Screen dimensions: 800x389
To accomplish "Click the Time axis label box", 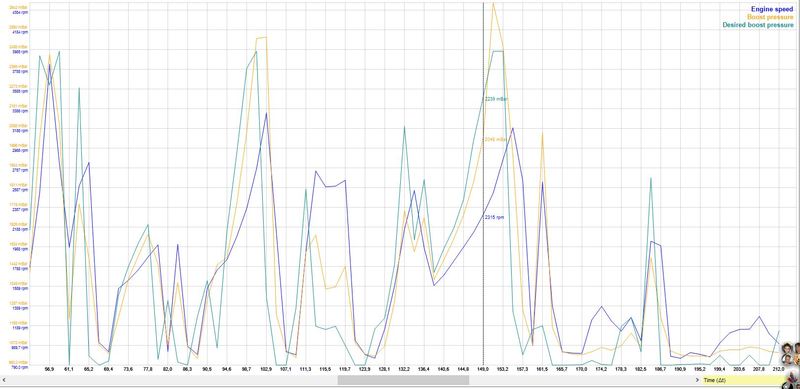I will (x=743, y=380).
